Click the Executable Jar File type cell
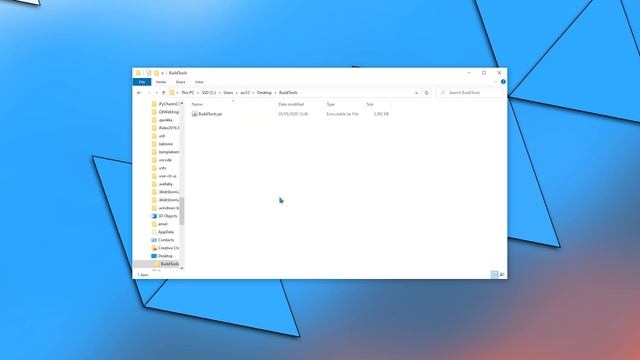The width and height of the screenshot is (640, 360). [342, 114]
